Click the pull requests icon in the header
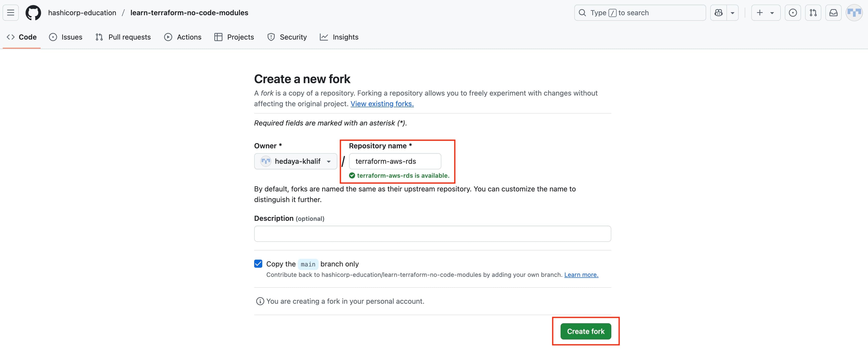Image resolution: width=868 pixels, height=360 pixels. coord(813,12)
